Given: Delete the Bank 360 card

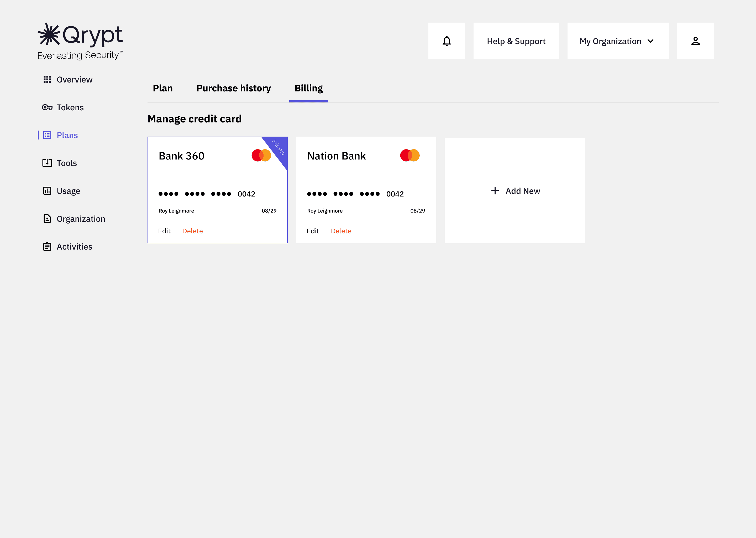Looking at the screenshot, I should [x=192, y=231].
